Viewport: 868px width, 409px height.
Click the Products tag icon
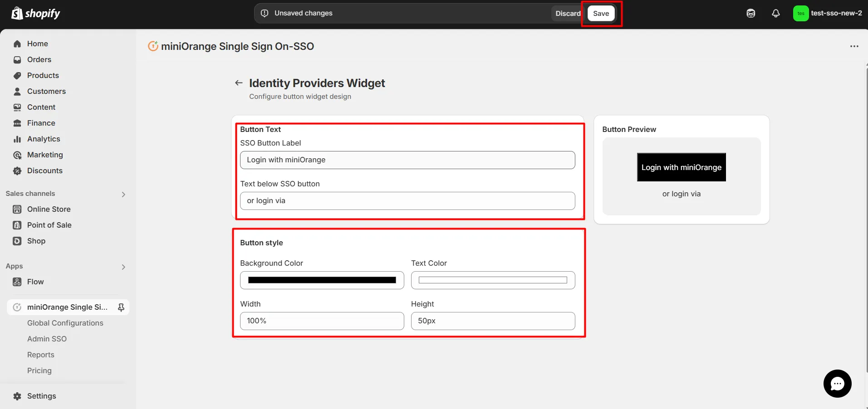(17, 76)
